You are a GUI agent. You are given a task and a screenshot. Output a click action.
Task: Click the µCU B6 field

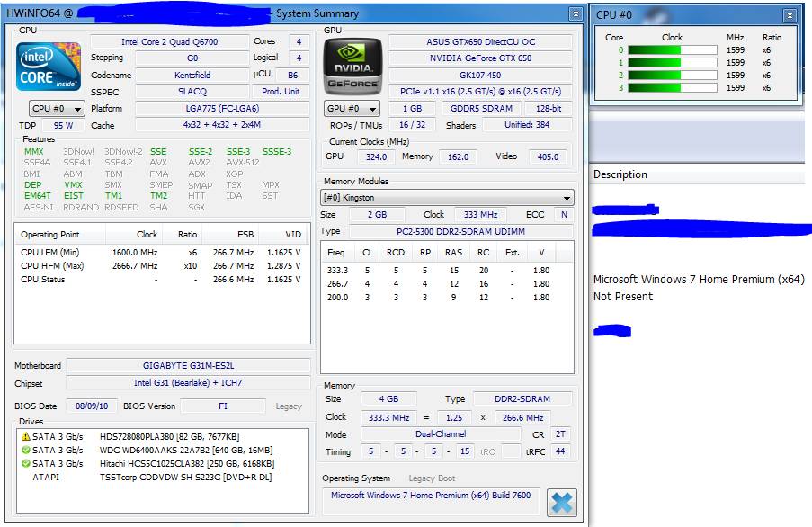[292, 75]
